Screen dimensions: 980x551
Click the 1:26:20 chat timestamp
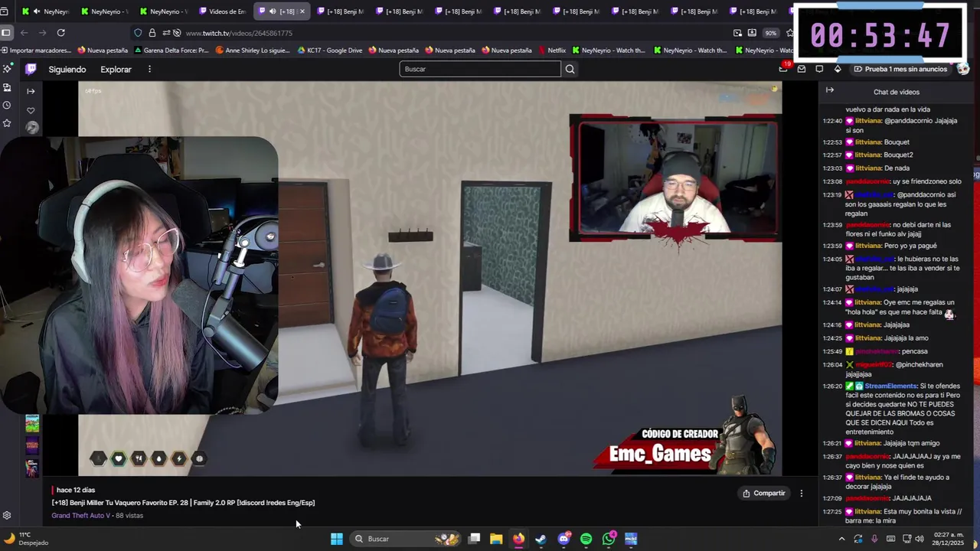[x=832, y=386]
